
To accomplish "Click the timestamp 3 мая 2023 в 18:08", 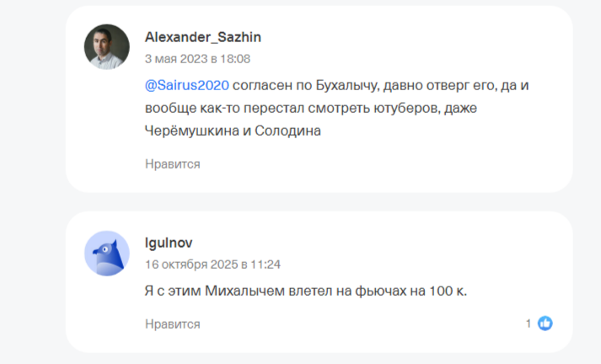I will 197,59.
